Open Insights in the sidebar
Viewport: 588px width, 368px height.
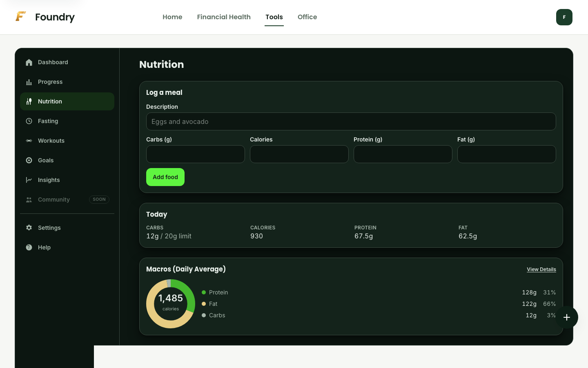[x=67, y=180]
